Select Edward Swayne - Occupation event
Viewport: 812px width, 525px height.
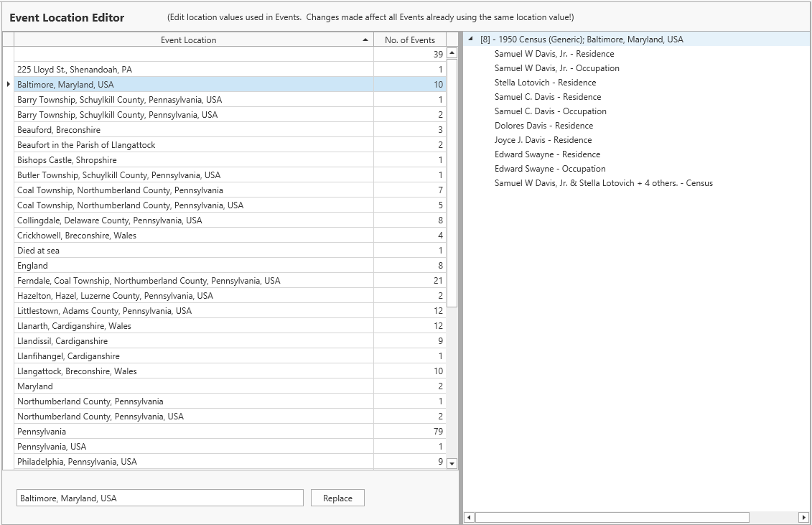[x=549, y=169]
